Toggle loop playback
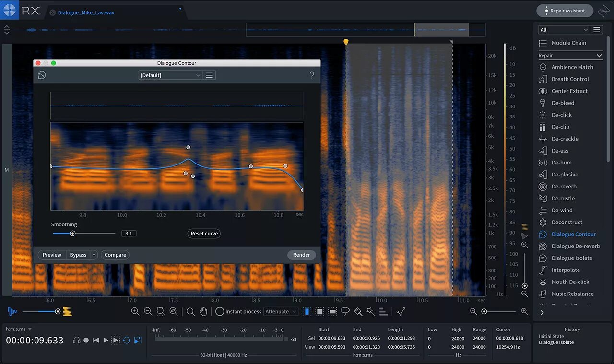The image size is (614, 364). [x=127, y=340]
